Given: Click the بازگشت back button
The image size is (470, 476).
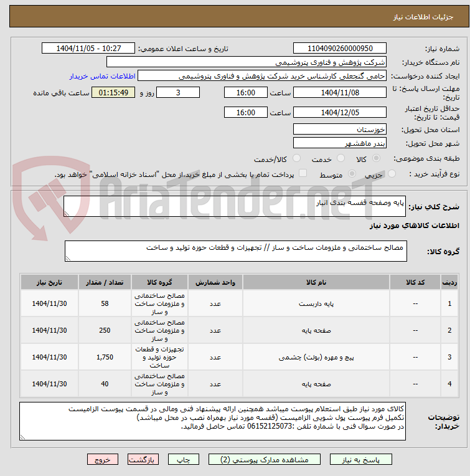Looking at the screenshot, I should [x=143, y=460].
